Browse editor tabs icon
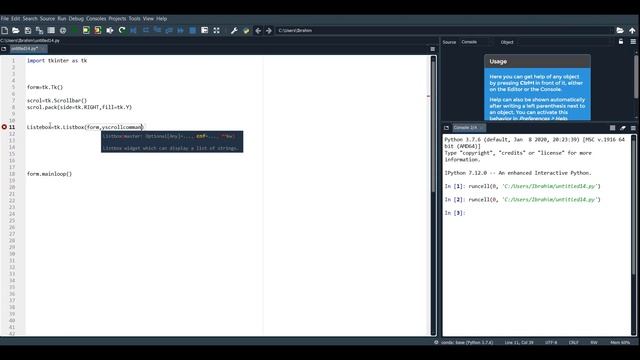This screenshot has height=360, width=640. click(4, 49)
